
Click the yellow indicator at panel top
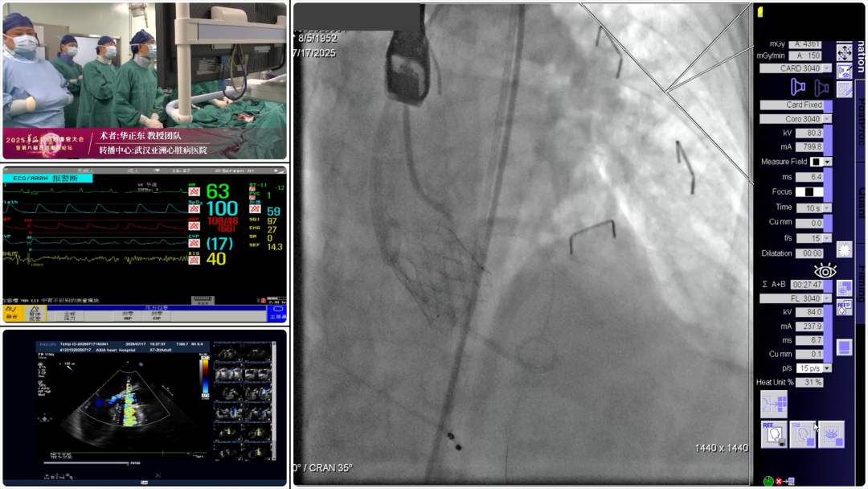[x=760, y=12]
